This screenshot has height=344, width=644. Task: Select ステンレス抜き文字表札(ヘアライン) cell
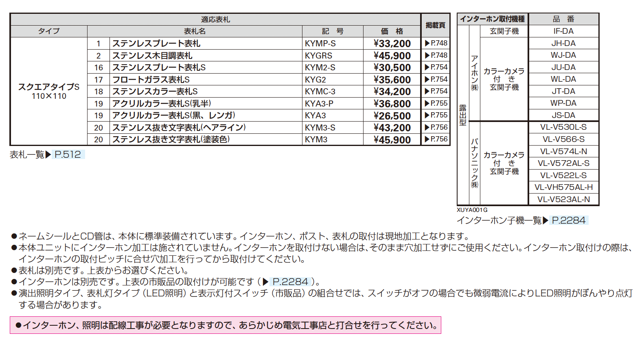[x=206, y=127]
